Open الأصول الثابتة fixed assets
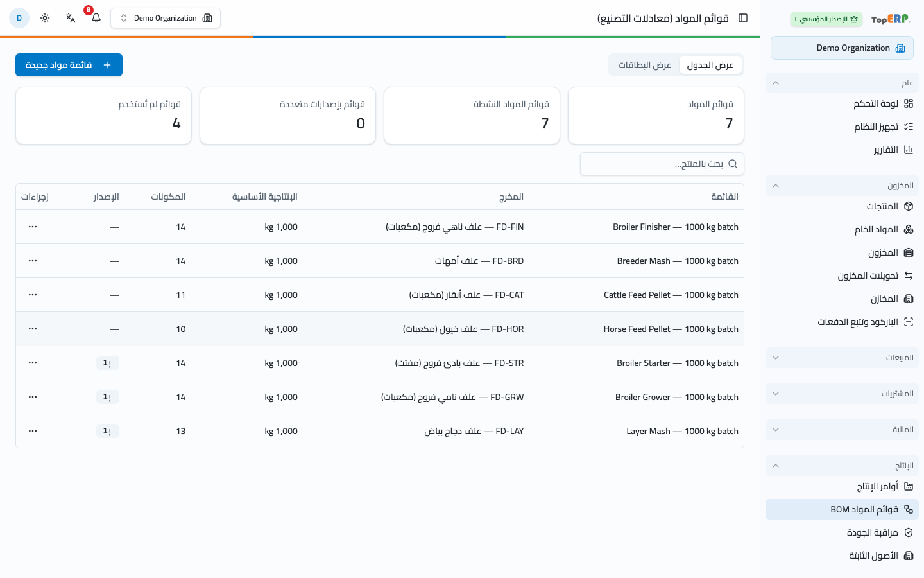924x578 pixels. click(842, 556)
